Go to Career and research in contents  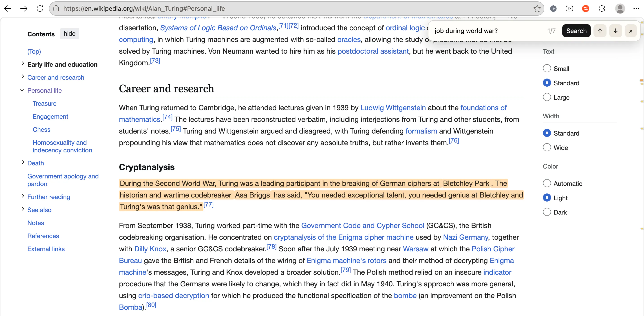tap(56, 77)
